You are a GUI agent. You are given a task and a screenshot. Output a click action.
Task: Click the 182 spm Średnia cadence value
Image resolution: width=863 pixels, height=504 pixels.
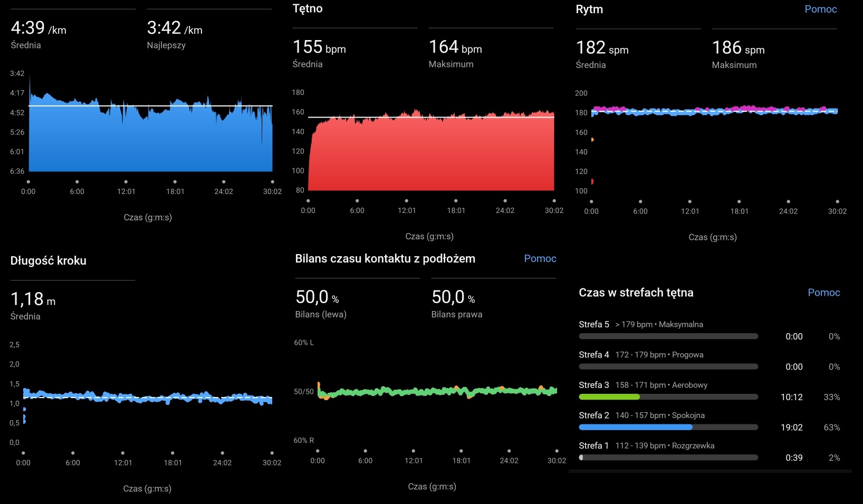pyautogui.click(x=602, y=48)
